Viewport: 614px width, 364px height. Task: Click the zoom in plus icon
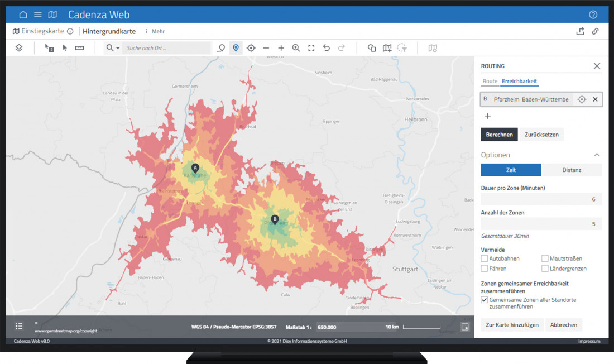[281, 48]
